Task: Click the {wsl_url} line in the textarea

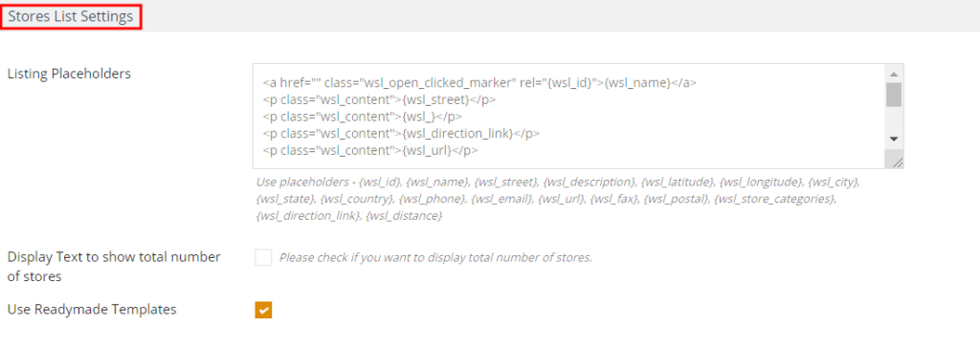Action: [x=370, y=150]
